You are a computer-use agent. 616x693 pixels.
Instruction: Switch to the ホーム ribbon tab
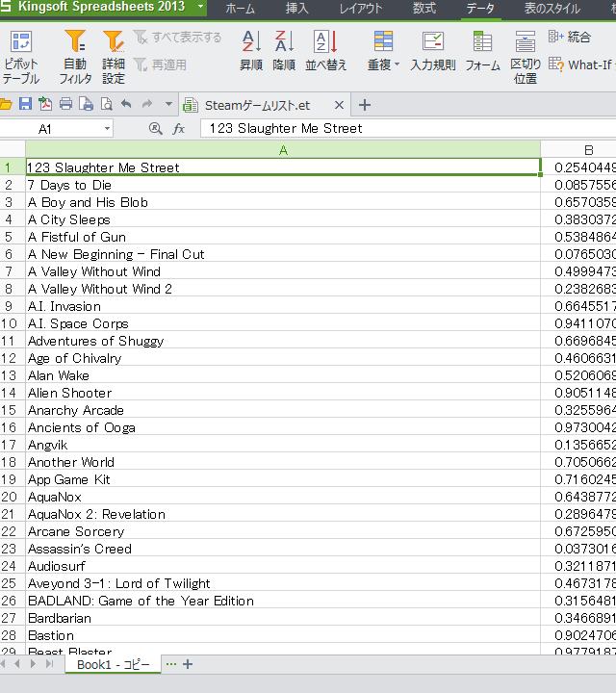pos(240,9)
